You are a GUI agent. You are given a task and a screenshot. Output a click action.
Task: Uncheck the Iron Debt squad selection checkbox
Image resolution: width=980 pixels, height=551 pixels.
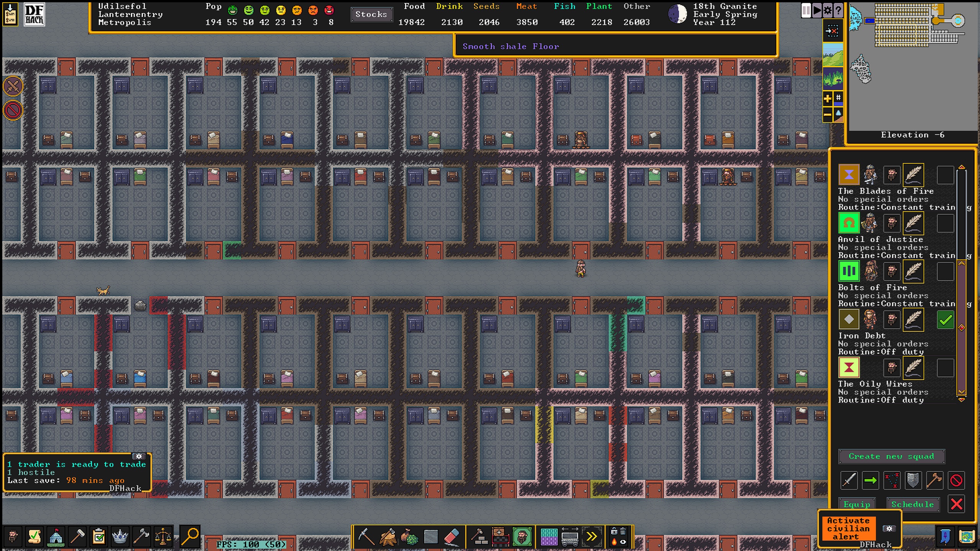coord(945,320)
